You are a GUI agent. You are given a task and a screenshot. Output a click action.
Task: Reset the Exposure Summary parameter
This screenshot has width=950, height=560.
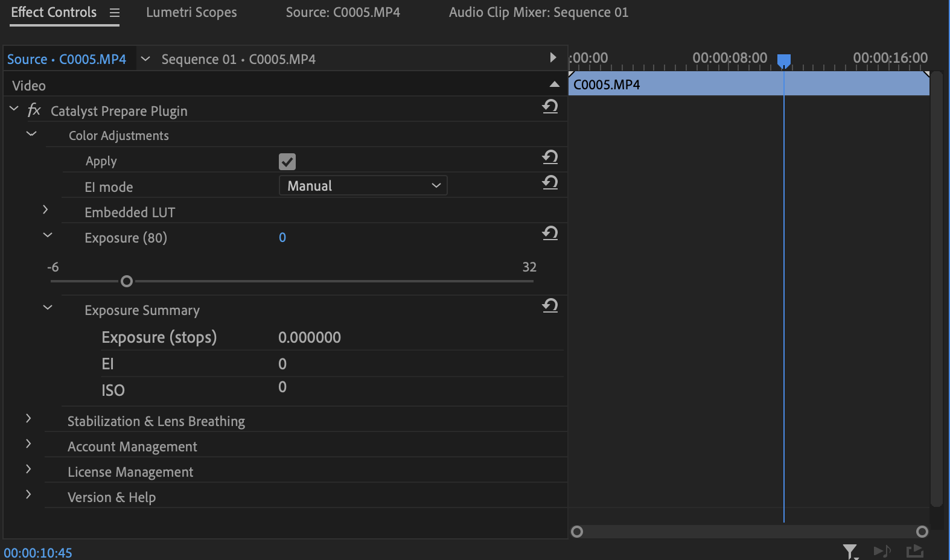point(550,306)
